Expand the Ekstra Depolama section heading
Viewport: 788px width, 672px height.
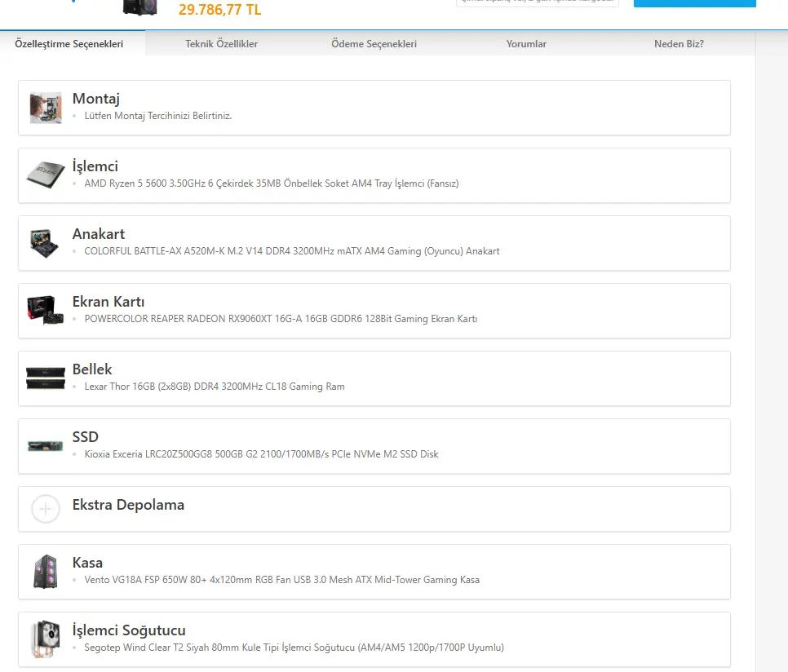point(128,505)
